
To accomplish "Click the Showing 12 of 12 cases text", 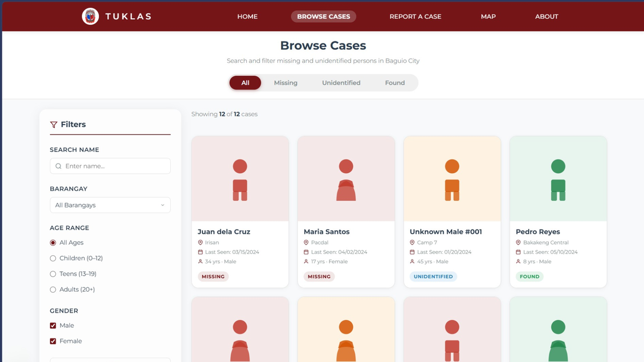I will (x=224, y=114).
